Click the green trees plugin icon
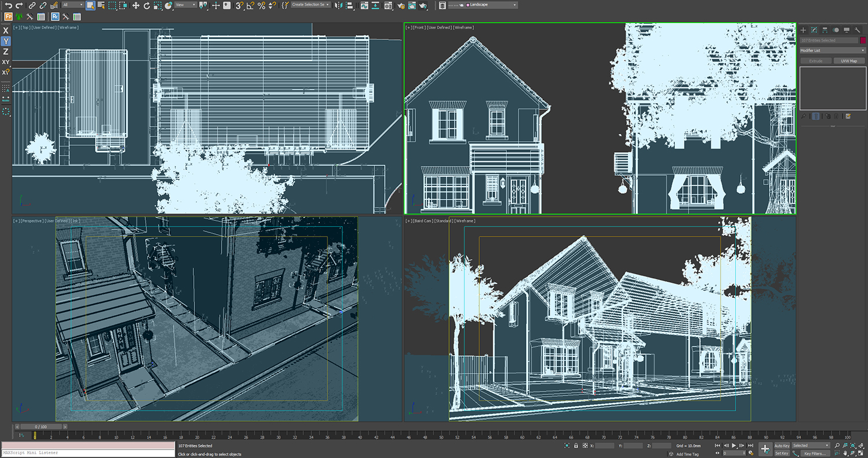Viewport: 868px width, 458px height. (19, 17)
